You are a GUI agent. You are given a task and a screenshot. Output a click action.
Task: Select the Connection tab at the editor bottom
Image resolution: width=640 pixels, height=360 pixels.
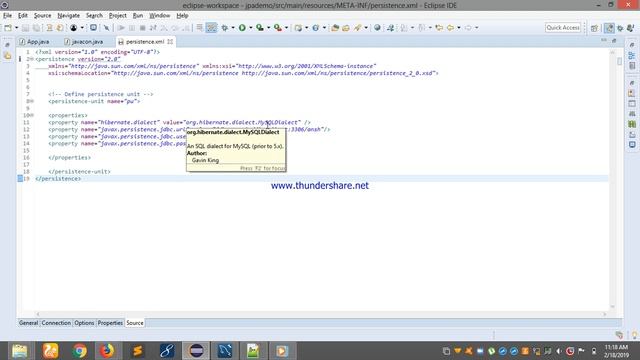56,323
